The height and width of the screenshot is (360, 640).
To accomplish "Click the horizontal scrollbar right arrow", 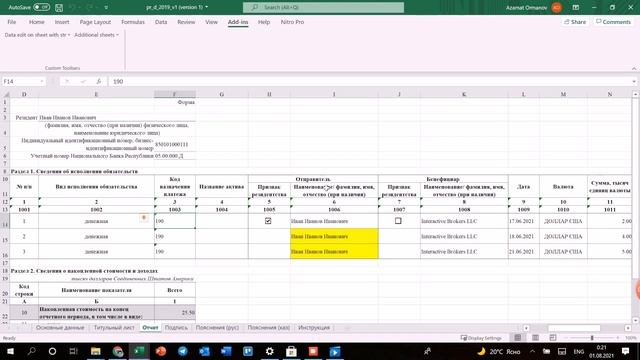I will click(x=627, y=328).
